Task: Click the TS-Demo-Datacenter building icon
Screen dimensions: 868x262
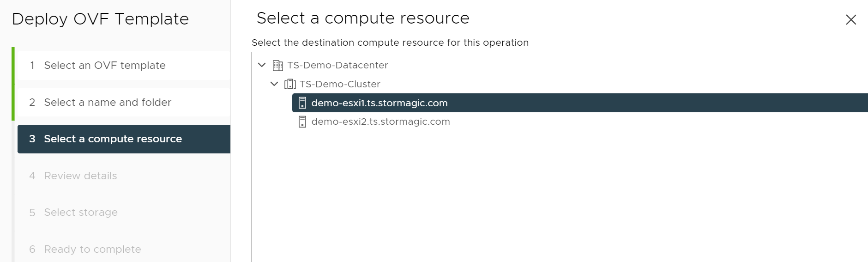Action: click(x=277, y=66)
